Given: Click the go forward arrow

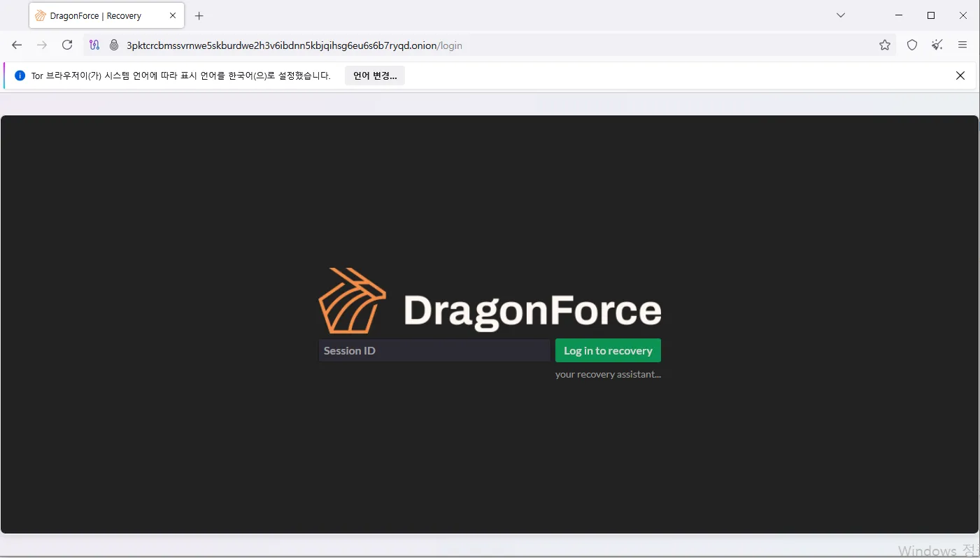Looking at the screenshot, I should pos(42,45).
